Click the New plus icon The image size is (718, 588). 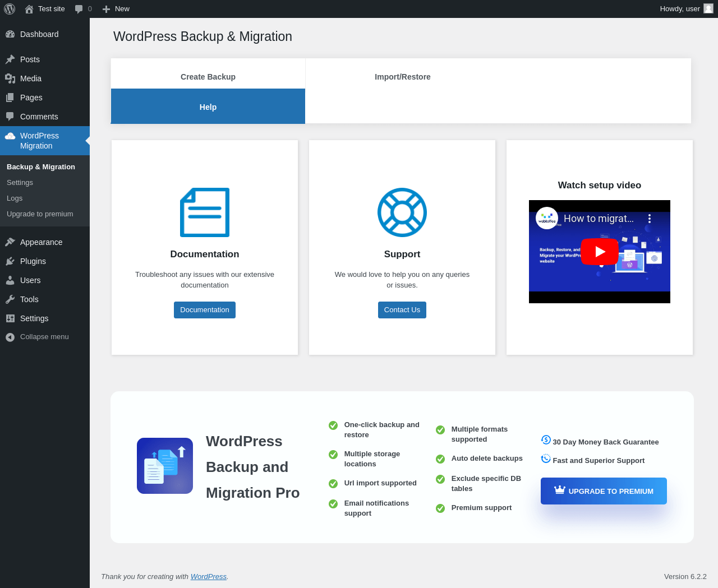[106, 9]
